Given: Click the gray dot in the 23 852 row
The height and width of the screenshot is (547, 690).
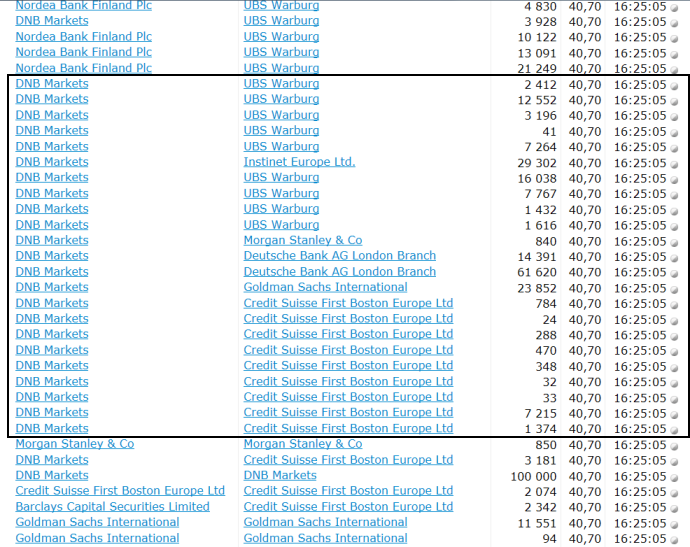Looking at the screenshot, I should click(674, 289).
